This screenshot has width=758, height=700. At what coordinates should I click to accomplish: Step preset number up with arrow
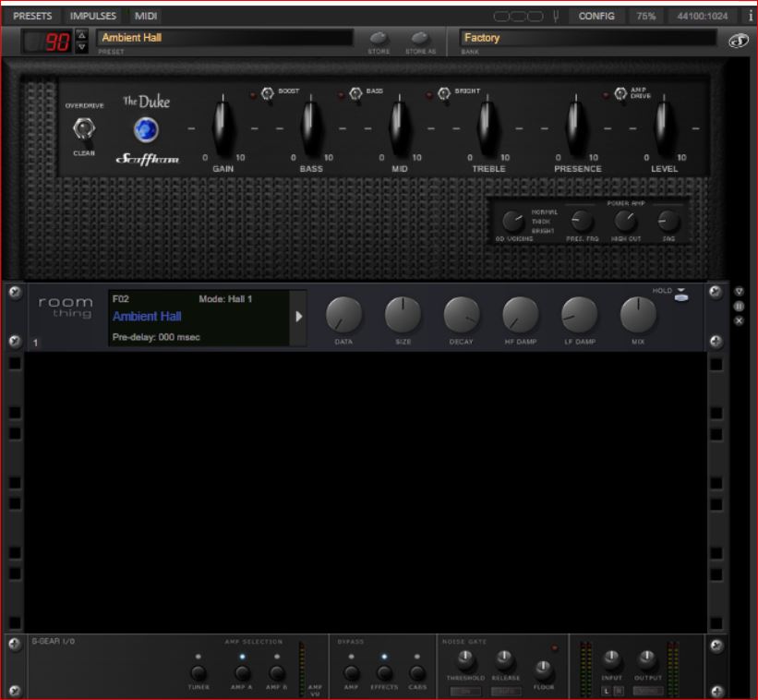coord(81,35)
